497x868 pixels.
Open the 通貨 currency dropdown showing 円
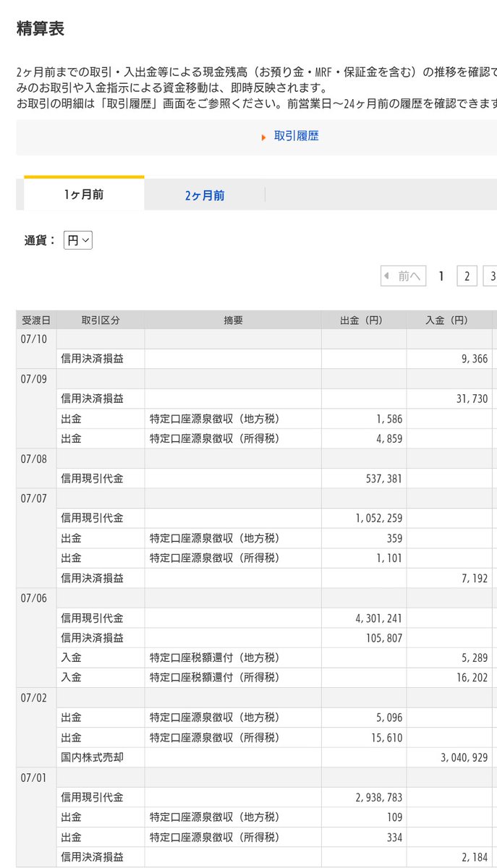pyautogui.click(x=78, y=241)
